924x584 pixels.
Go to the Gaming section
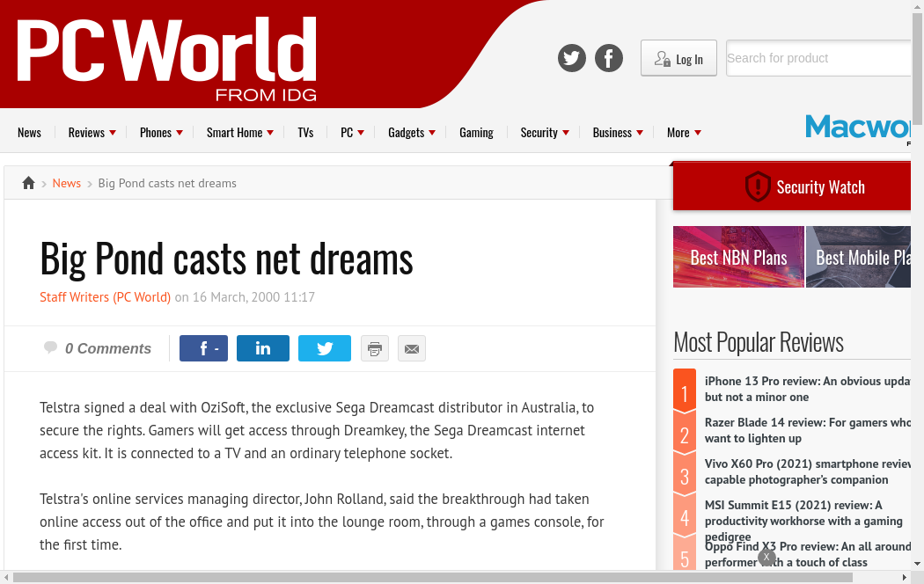(x=476, y=133)
